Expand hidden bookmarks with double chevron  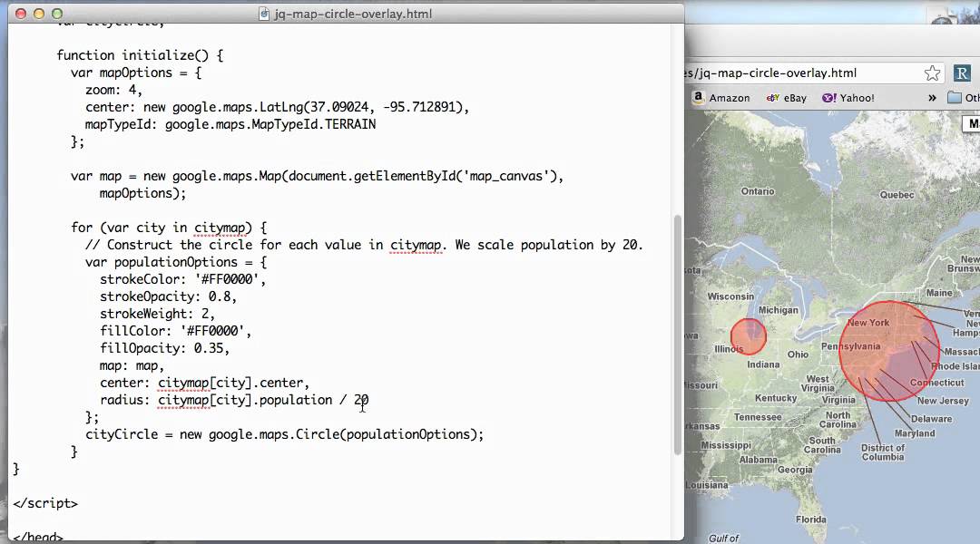[x=932, y=98]
